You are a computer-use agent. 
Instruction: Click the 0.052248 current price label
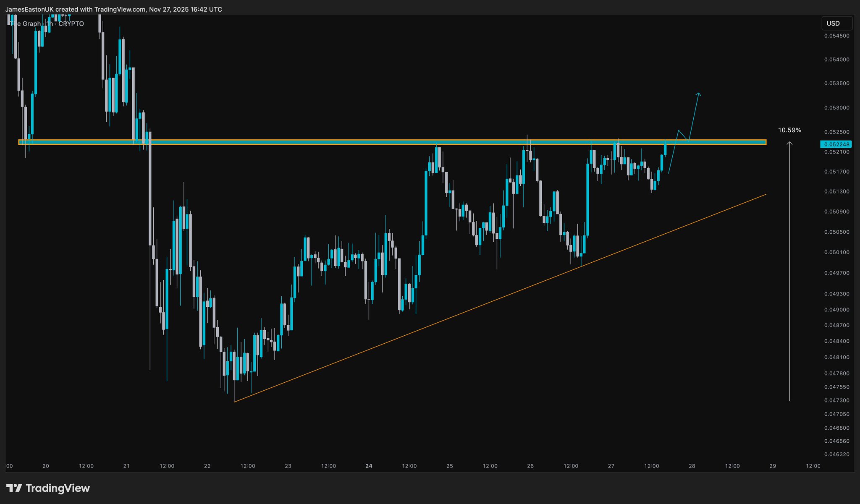(836, 144)
